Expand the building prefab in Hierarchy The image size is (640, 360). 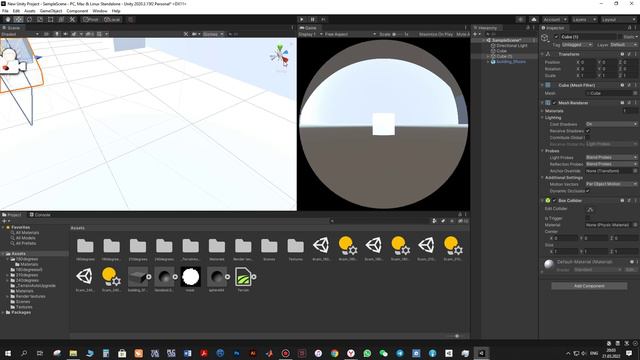(488, 62)
